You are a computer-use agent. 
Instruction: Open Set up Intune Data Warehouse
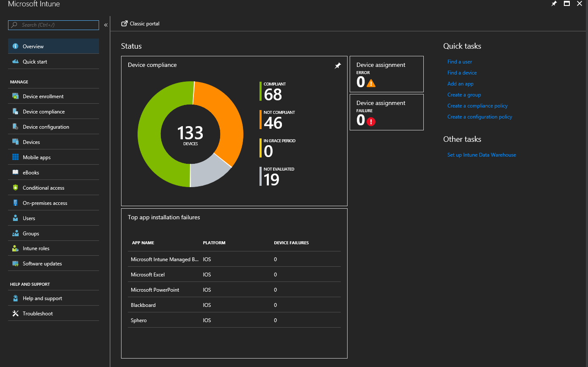click(x=482, y=155)
